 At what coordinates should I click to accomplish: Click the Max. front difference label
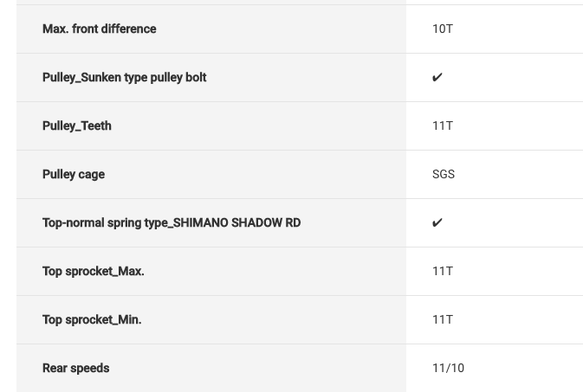click(x=99, y=29)
